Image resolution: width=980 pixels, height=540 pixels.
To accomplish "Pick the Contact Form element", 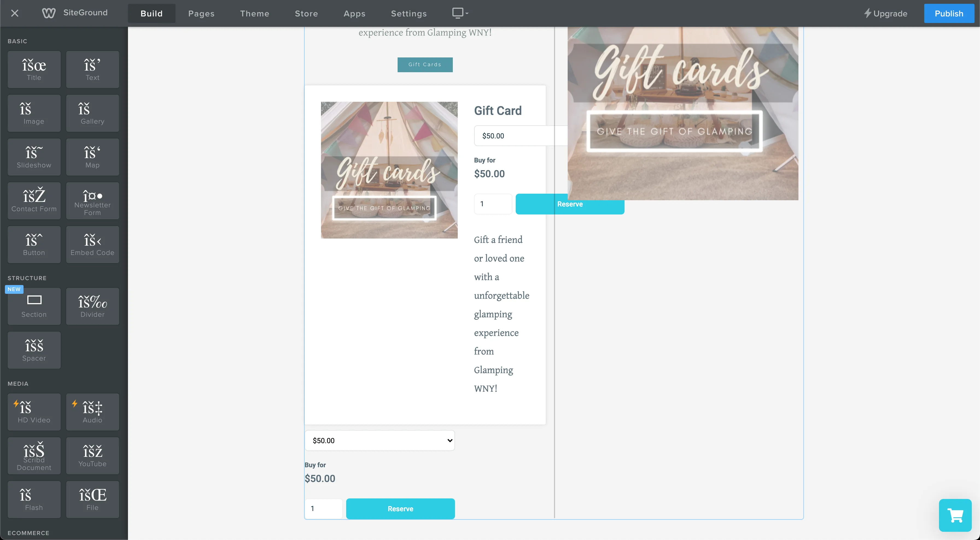I will (x=34, y=201).
